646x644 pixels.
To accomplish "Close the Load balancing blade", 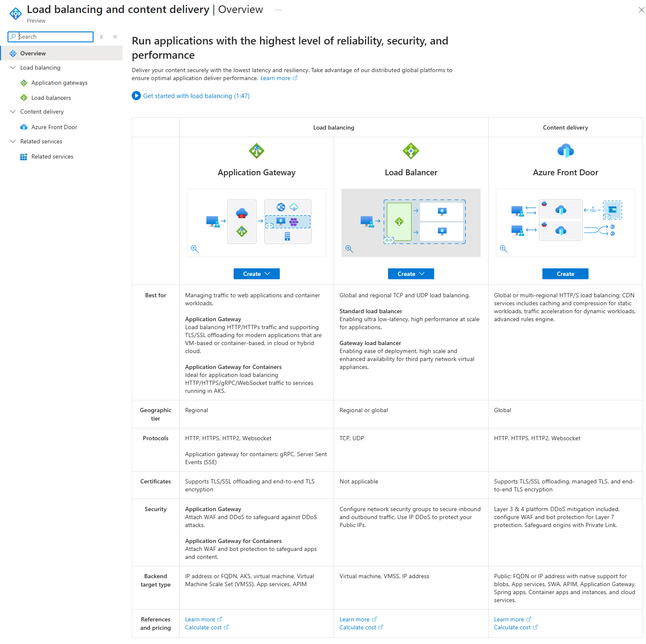I will pyautogui.click(x=641, y=10).
